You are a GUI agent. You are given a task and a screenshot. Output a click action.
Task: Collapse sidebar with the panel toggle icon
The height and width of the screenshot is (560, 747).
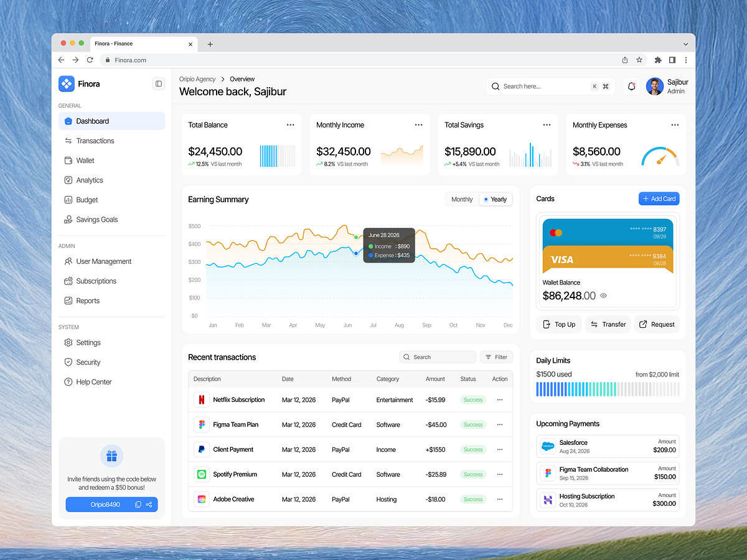point(159,83)
